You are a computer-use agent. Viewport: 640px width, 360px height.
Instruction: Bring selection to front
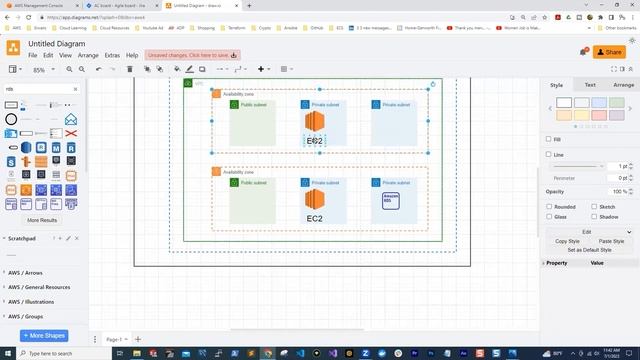pos(147,69)
